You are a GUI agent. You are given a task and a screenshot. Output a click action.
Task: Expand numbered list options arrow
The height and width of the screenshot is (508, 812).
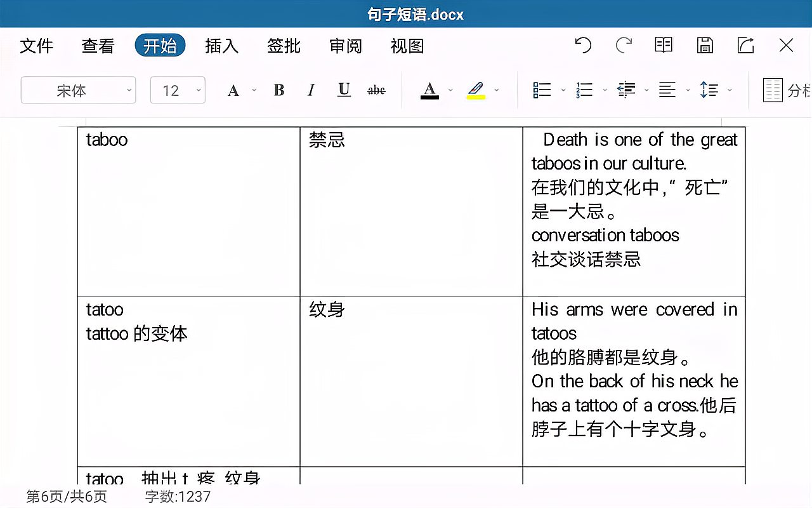coord(605,90)
